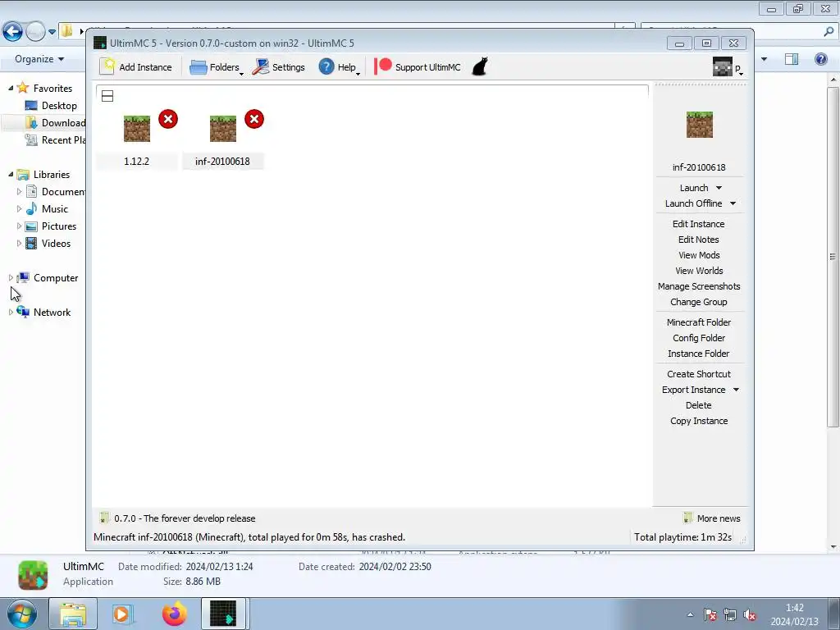
Task: Select Pictures library in Explorer
Action: [51, 226]
